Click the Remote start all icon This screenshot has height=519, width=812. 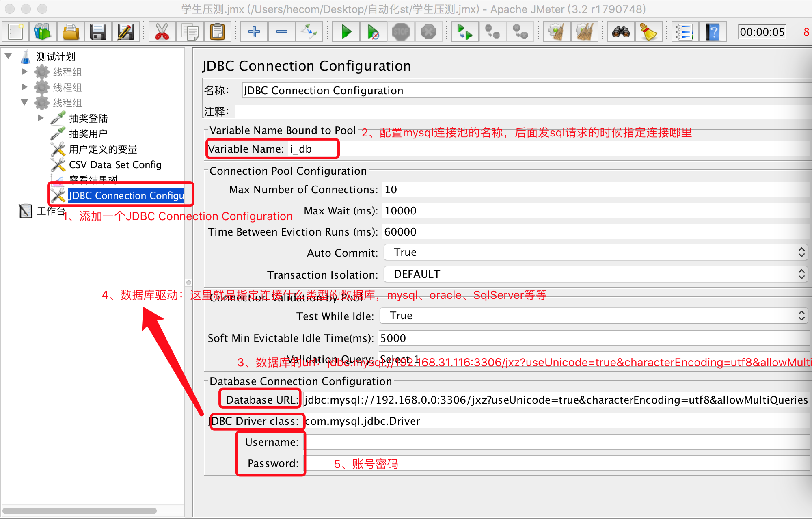pyautogui.click(x=465, y=32)
